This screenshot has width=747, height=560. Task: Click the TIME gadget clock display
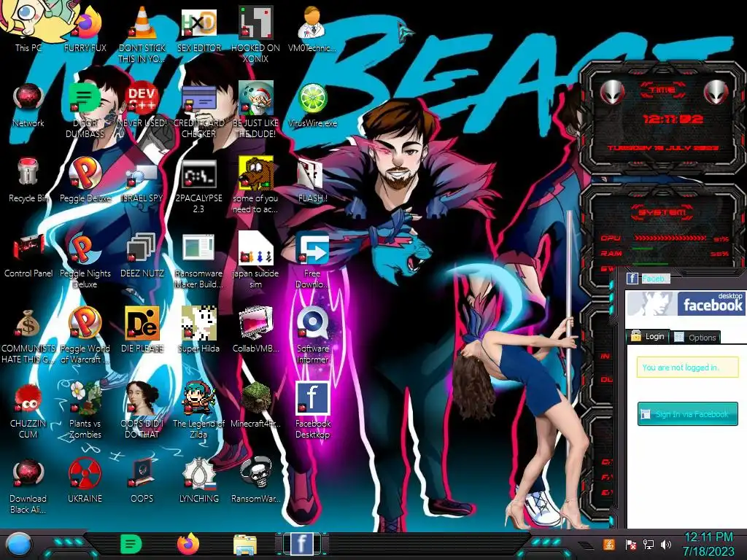tap(672, 119)
